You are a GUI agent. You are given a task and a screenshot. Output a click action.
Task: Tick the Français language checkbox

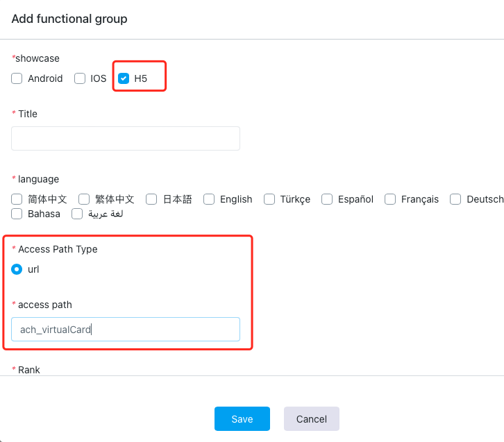390,199
